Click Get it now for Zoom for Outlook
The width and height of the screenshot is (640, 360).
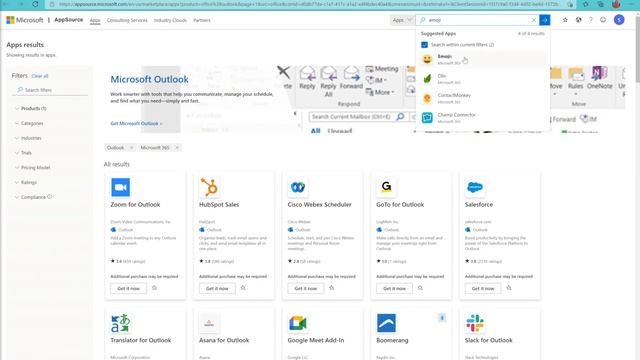(129, 289)
